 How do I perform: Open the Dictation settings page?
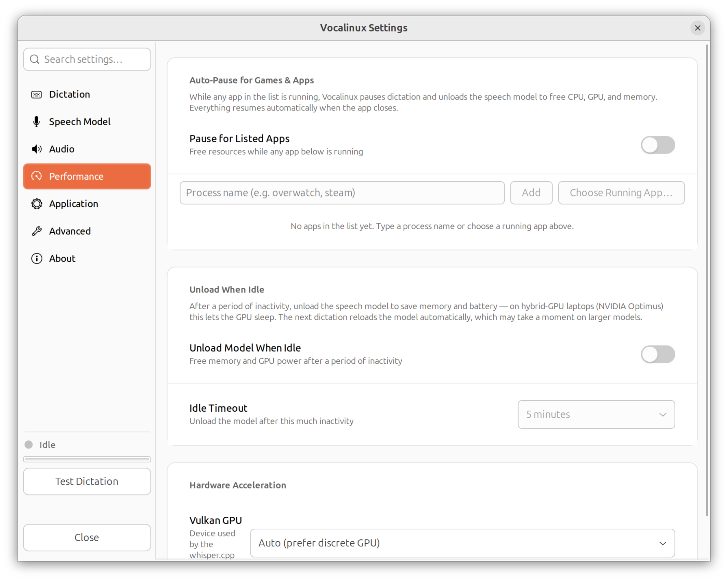pyautogui.click(x=87, y=94)
